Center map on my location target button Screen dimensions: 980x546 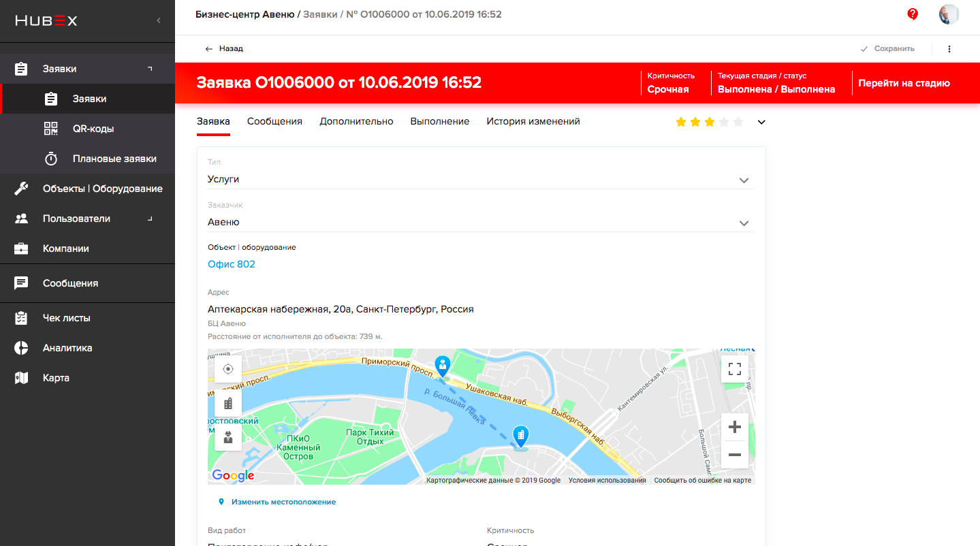pos(228,369)
